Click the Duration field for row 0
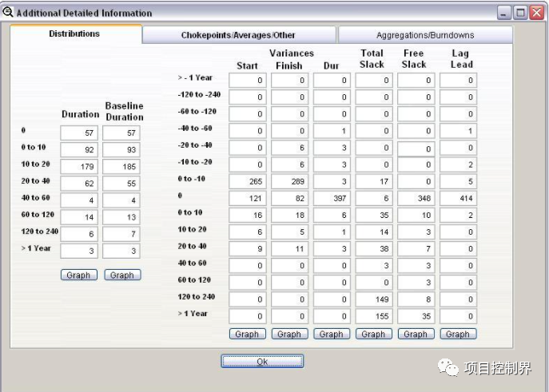Viewport: 549px width, 392px height. pyautogui.click(x=79, y=133)
